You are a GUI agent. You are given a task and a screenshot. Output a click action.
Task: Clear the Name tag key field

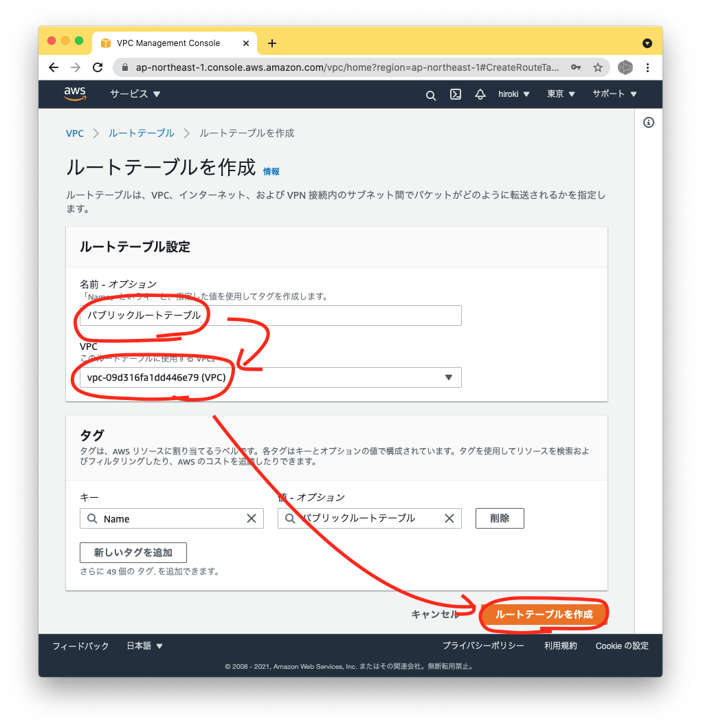pos(252,518)
